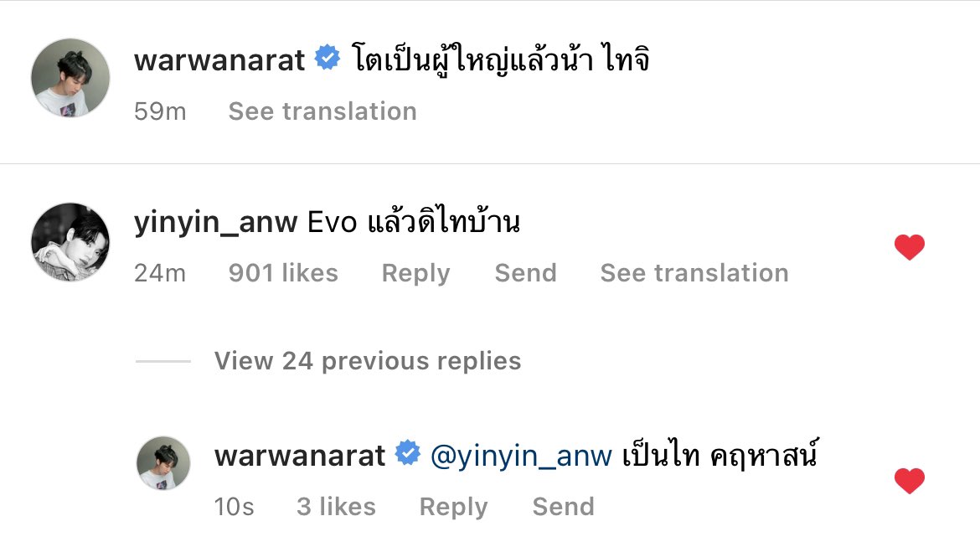Image resolution: width=980 pixels, height=547 pixels.
Task: Send warwanarat's reply to someone
Action: click(x=563, y=506)
